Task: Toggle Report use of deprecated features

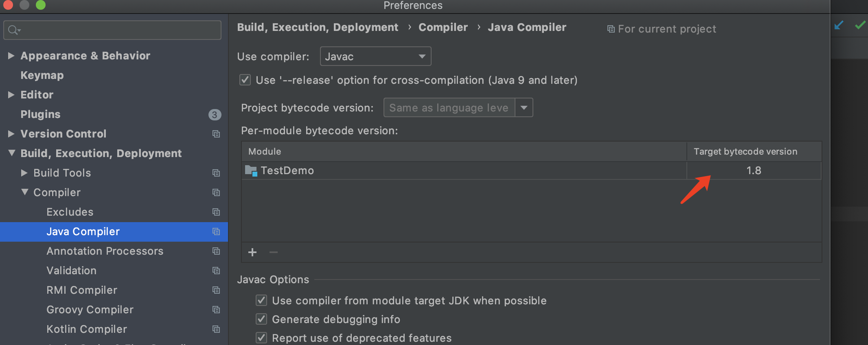Action: pos(261,338)
